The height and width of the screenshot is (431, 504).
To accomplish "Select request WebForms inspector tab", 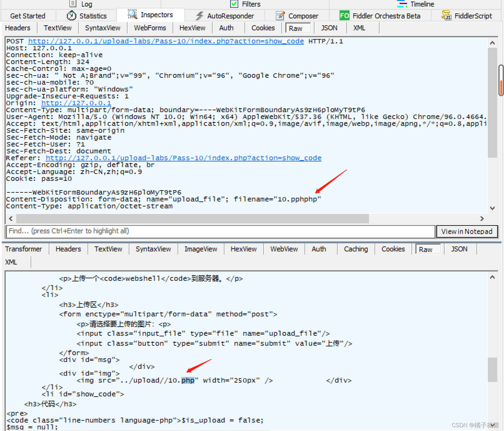I will pyautogui.click(x=150, y=28).
